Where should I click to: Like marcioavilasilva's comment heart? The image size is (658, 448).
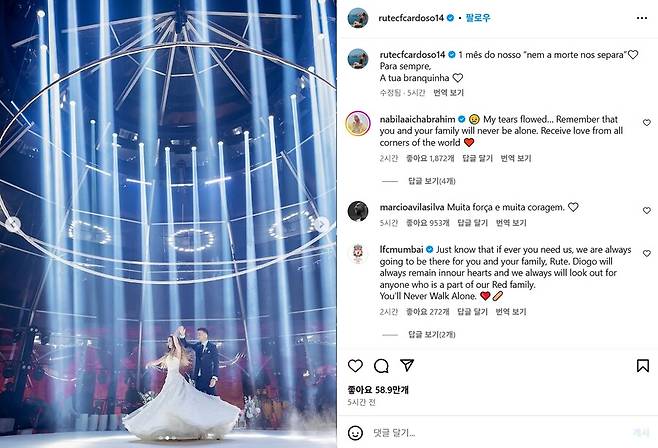(647, 210)
